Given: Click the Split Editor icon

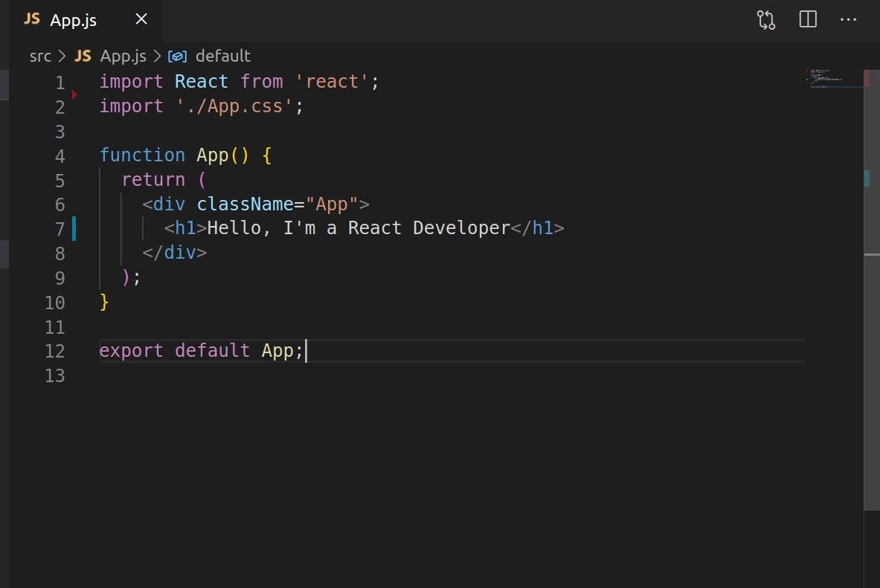Looking at the screenshot, I should 806,19.
